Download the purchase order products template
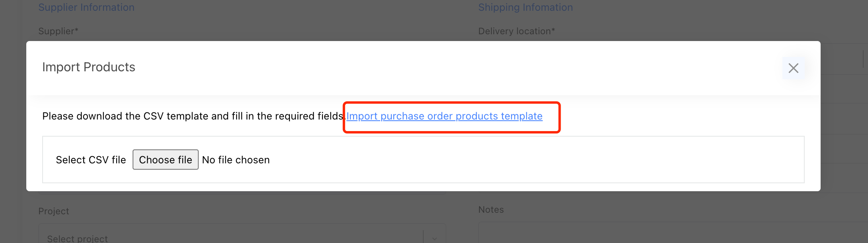 (444, 116)
